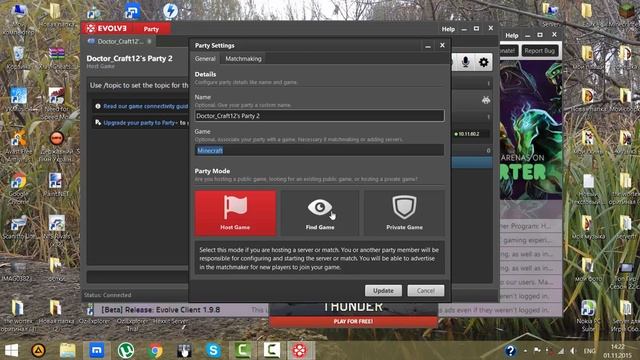This screenshot has width=640, height=360.
Task: Switch ENG keyboard language indicator
Action: click(589, 351)
